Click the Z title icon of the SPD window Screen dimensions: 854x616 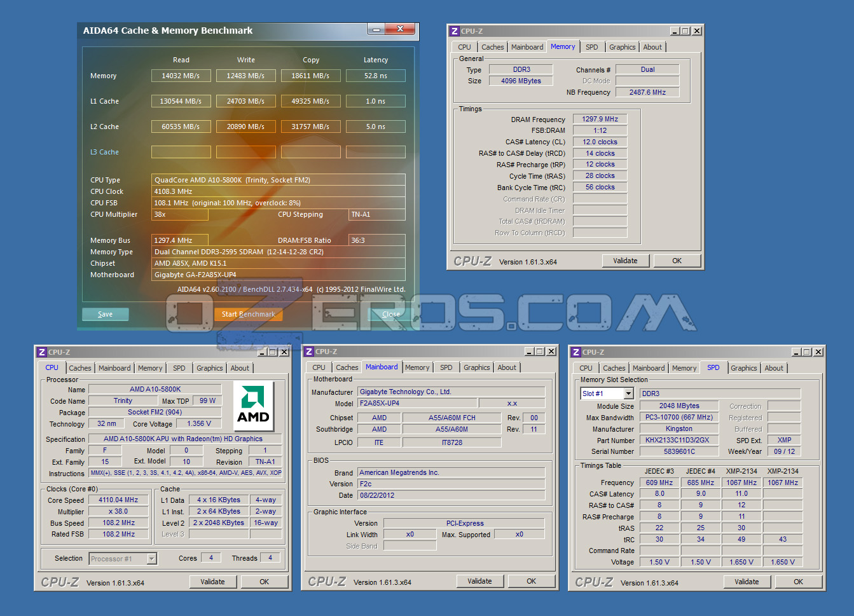point(576,352)
